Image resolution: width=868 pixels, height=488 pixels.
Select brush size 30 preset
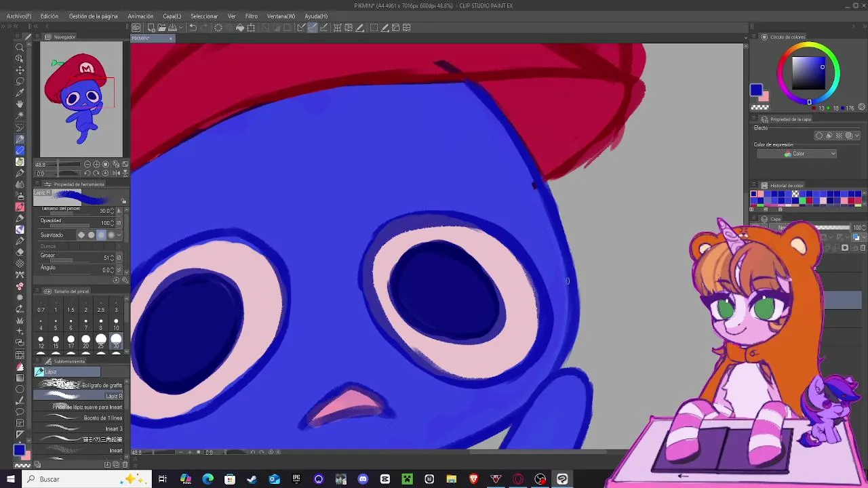(x=116, y=340)
